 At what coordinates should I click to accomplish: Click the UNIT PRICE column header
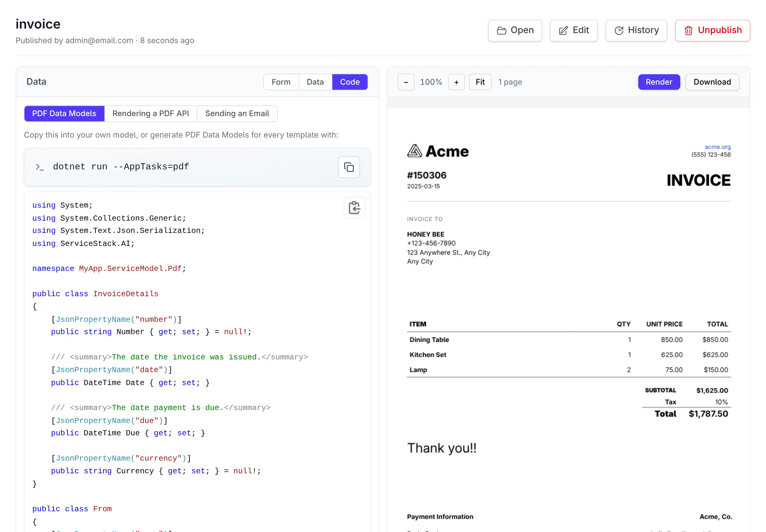pyautogui.click(x=664, y=324)
